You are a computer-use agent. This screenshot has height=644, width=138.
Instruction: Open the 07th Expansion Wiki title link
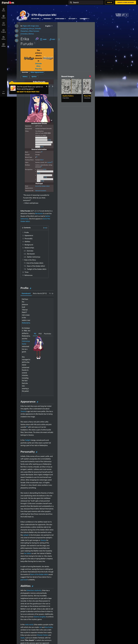point(44,15)
